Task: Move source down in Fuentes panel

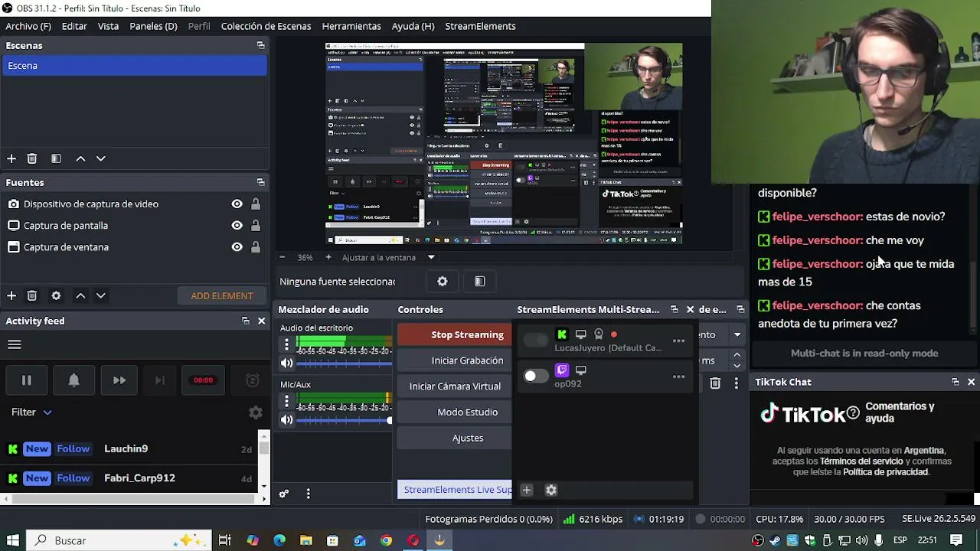Action: 100,295
